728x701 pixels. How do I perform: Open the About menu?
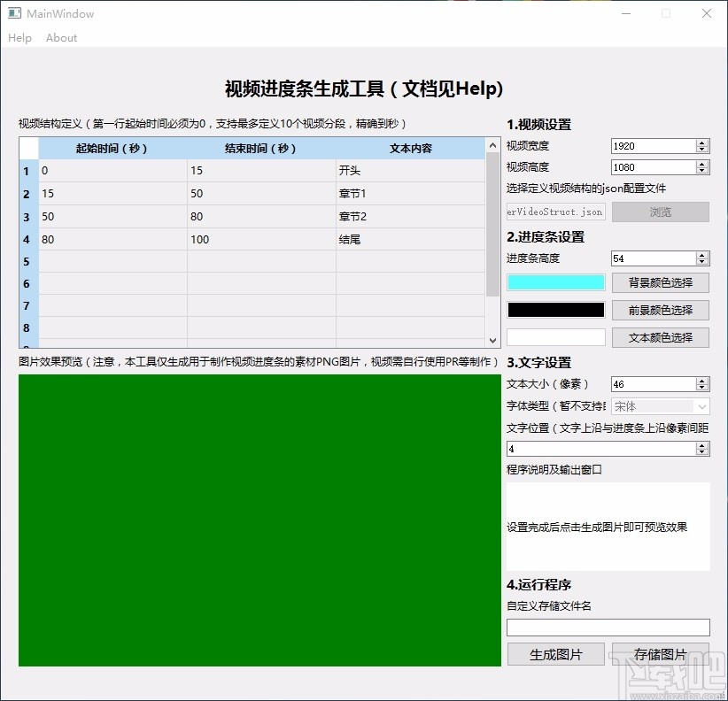pos(60,38)
